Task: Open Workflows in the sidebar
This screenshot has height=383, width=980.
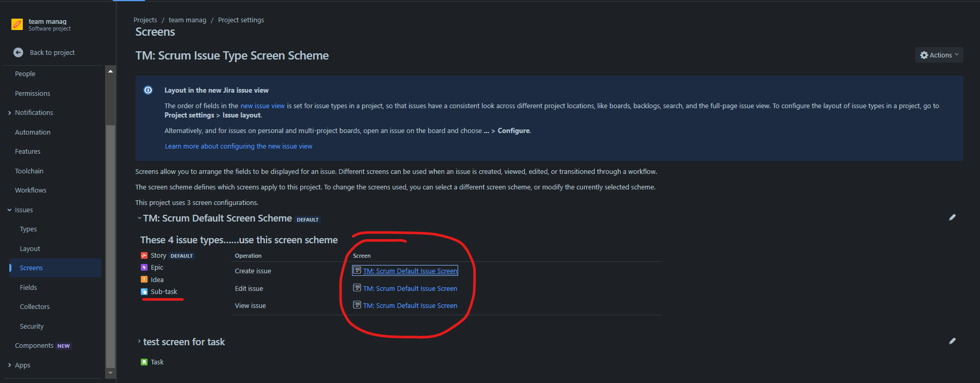Action: [30, 190]
